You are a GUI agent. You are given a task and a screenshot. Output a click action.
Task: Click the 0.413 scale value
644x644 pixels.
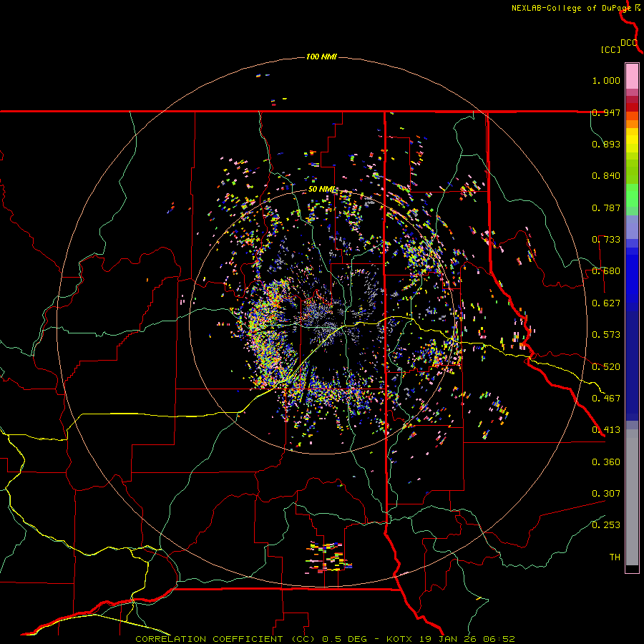(606, 430)
